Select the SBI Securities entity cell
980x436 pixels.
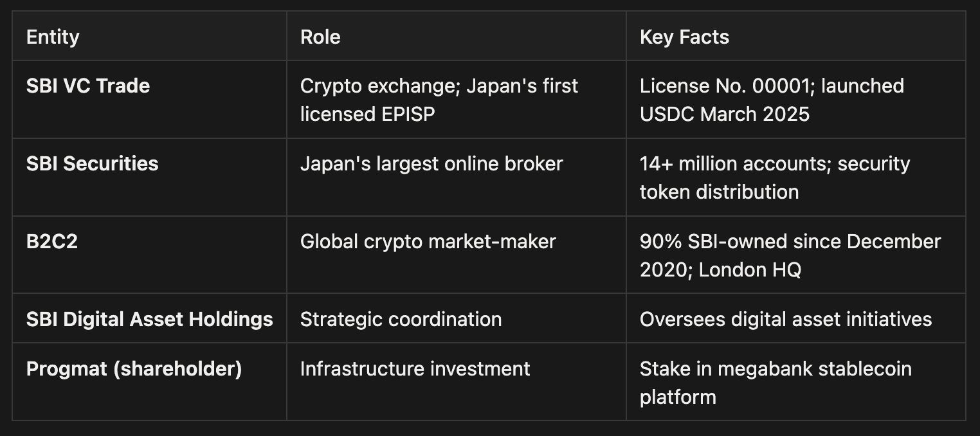coord(92,163)
